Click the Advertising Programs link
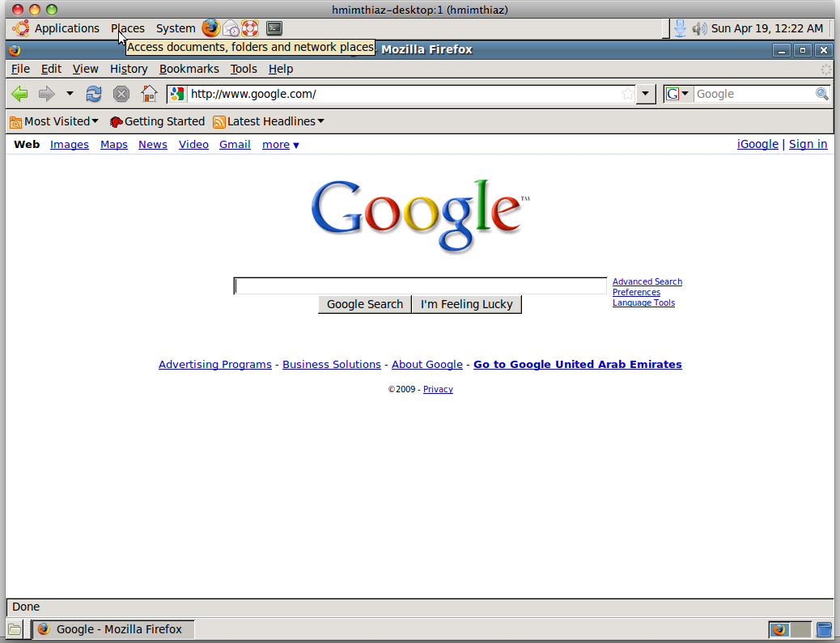 [214, 365]
